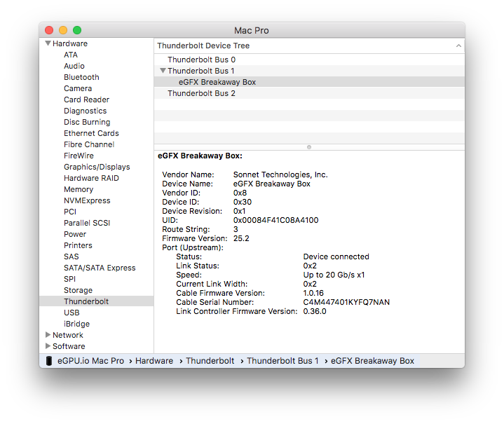Viewport: 504px width, 424px height.
Task: Select Software category label
Action: pos(69,346)
